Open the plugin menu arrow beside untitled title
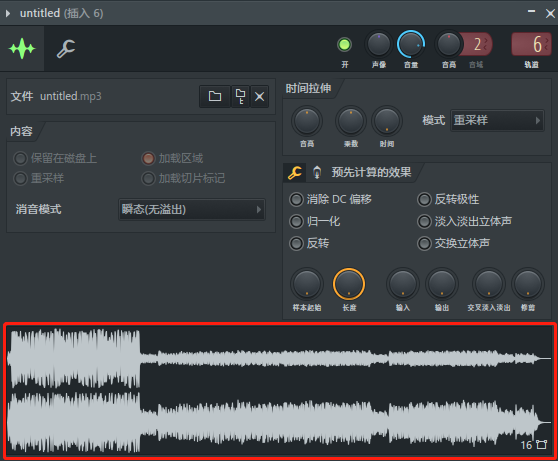Viewport: 558px width, 461px height. click(8, 14)
